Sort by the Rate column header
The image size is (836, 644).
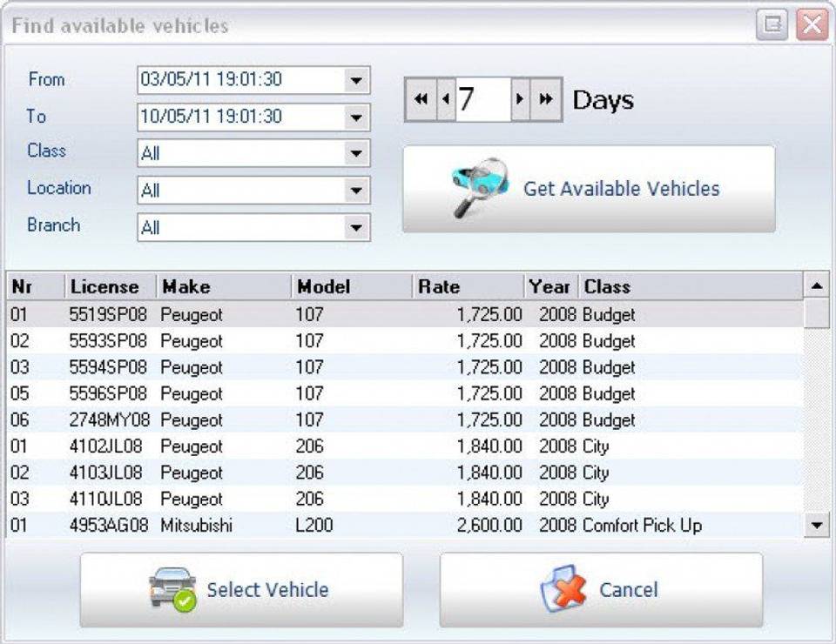coord(468,286)
